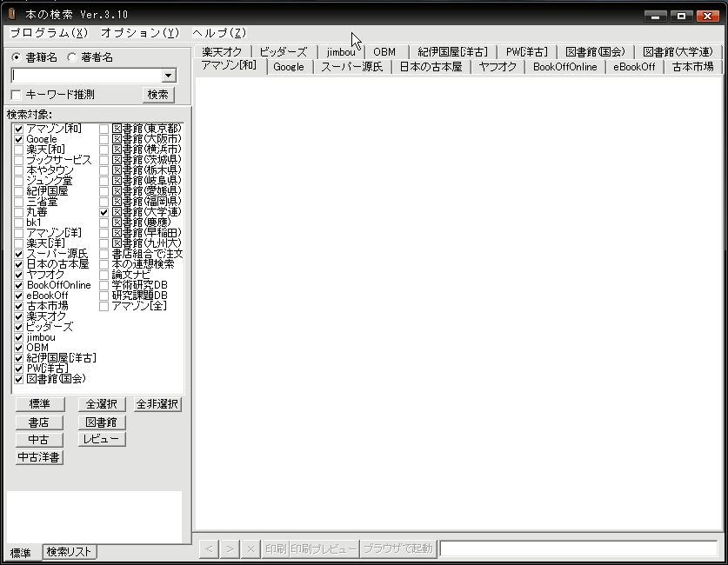Click the 標準 preset button
Image resolution: width=728 pixels, height=565 pixels.
39,404
